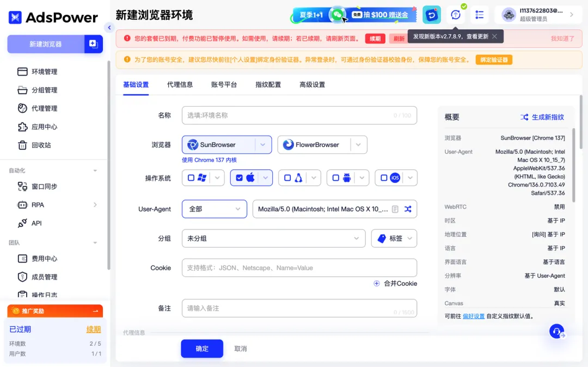Click the User-Agent list icon in field
Viewport: 588px width, 367px height.
pyautogui.click(x=395, y=209)
